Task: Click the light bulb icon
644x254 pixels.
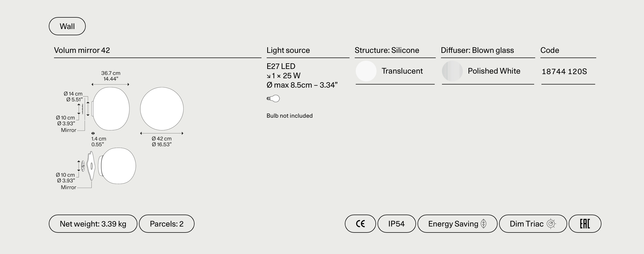Action: click(x=273, y=98)
